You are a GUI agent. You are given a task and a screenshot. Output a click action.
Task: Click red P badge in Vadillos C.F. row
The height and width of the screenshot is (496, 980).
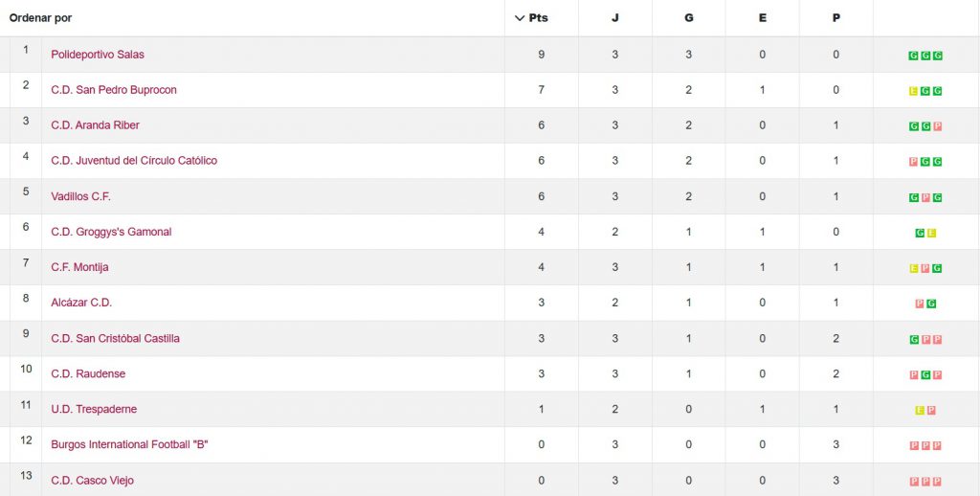pyautogui.click(x=925, y=197)
